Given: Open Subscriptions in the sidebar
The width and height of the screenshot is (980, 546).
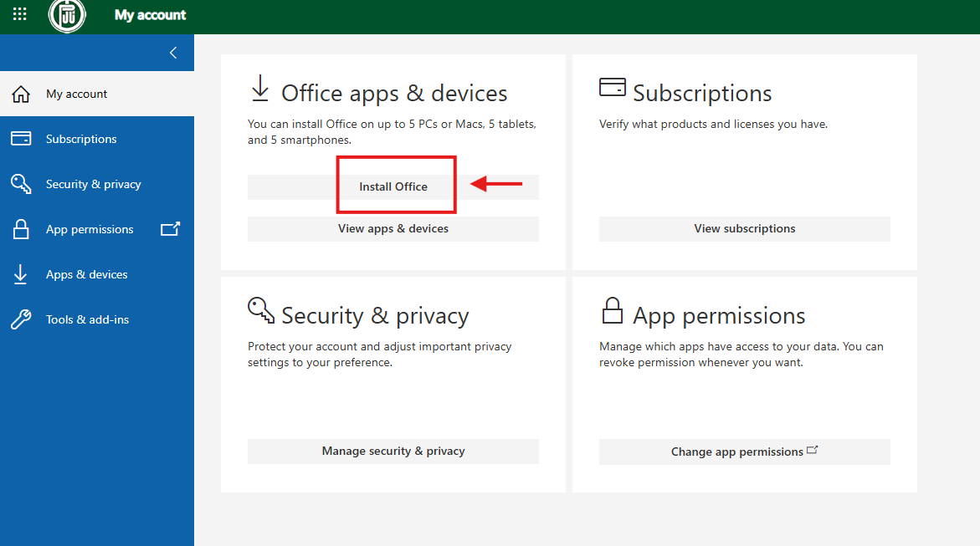Looking at the screenshot, I should (x=97, y=139).
